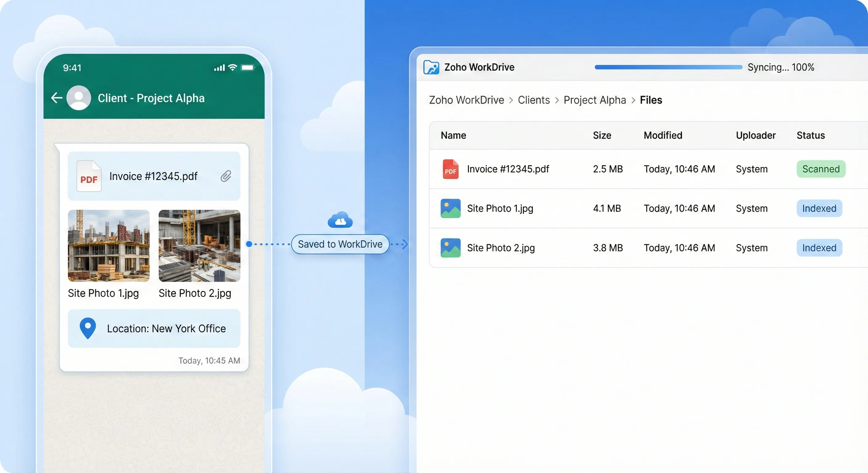Open Site Photo 2 thumbnail in chat
Viewport: 868px width, 473px height.
point(199,245)
